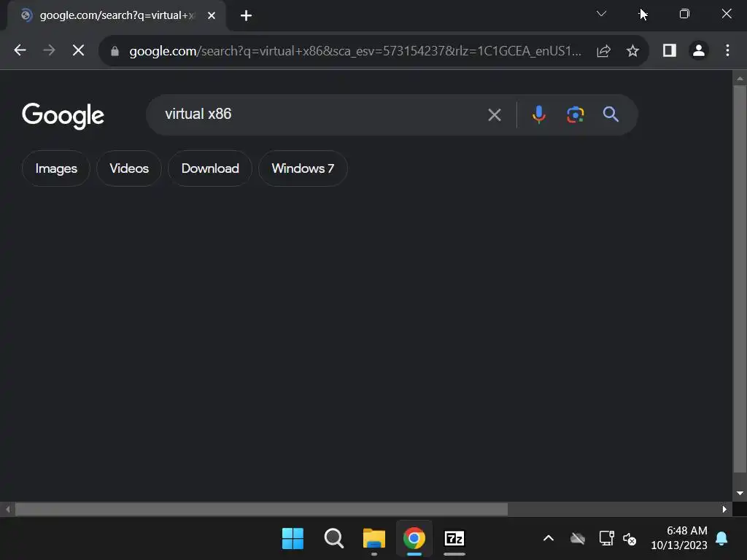Viewport: 747px width, 560px height.
Task: Bookmark this tab with the star
Action: [x=632, y=51]
